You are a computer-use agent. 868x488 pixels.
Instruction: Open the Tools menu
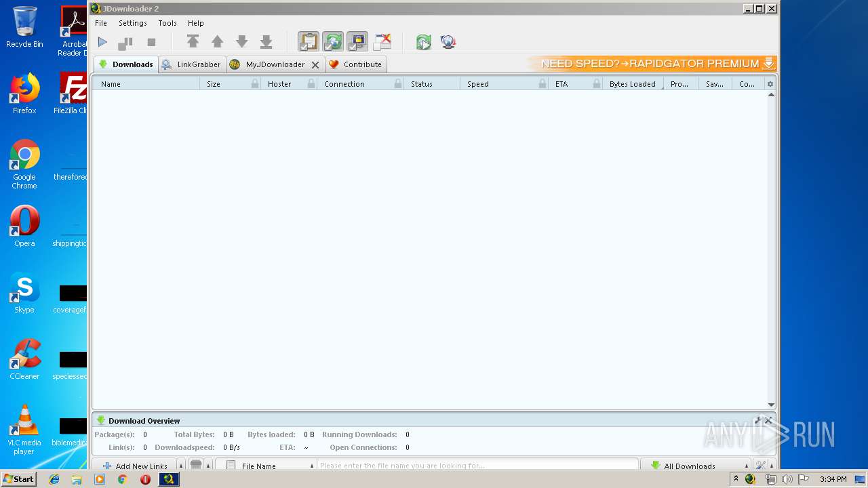(x=167, y=23)
